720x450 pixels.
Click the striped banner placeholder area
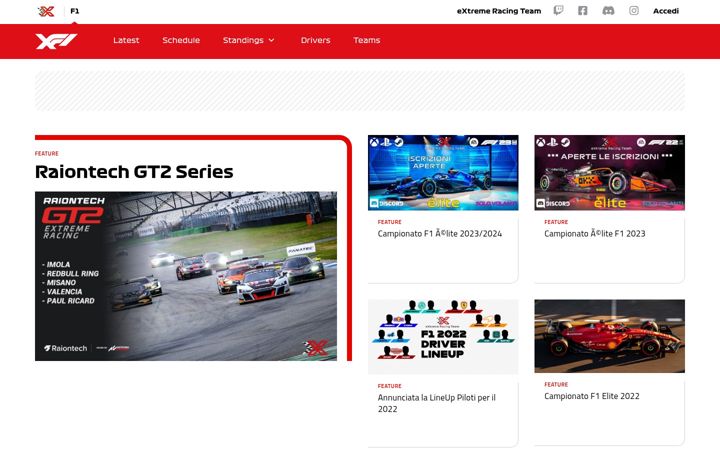click(x=360, y=91)
